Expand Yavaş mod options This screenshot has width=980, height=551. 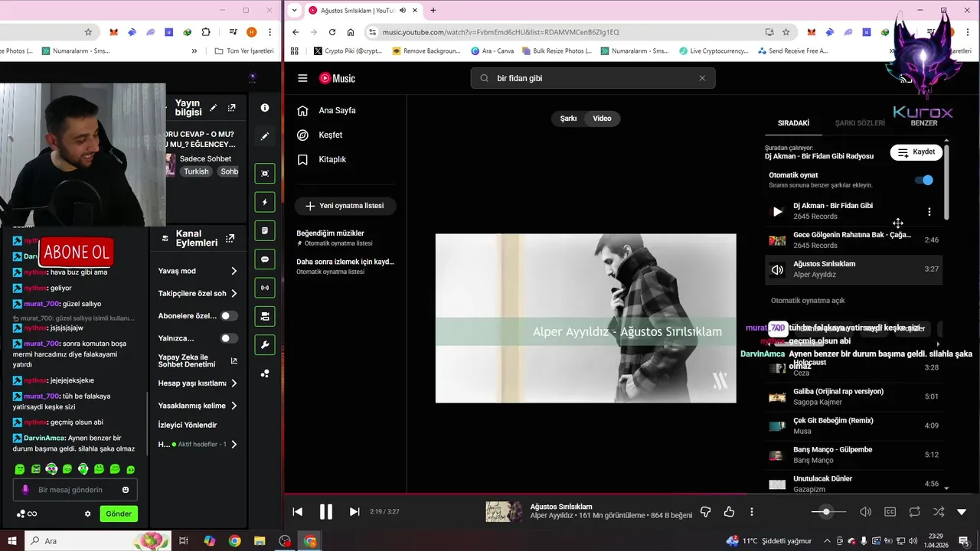(234, 271)
